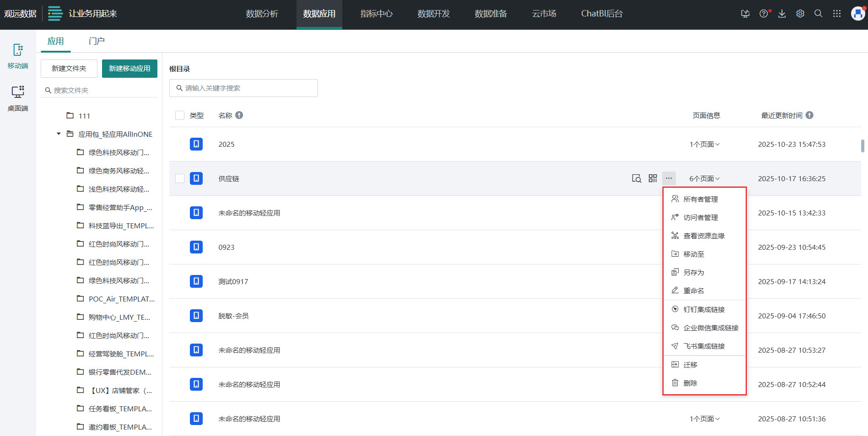Open the 指标中心 menu item
Screen dimensions: 868x436
pyautogui.click(x=376, y=14)
